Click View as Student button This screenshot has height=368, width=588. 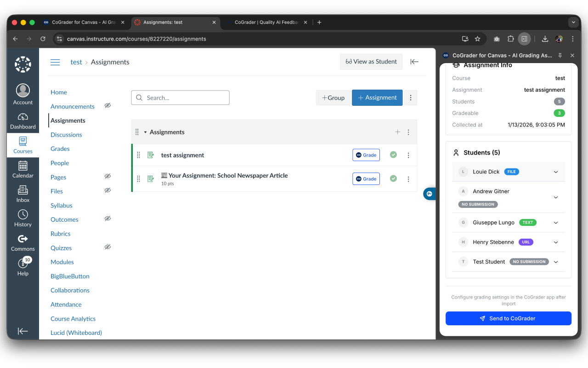click(x=371, y=62)
